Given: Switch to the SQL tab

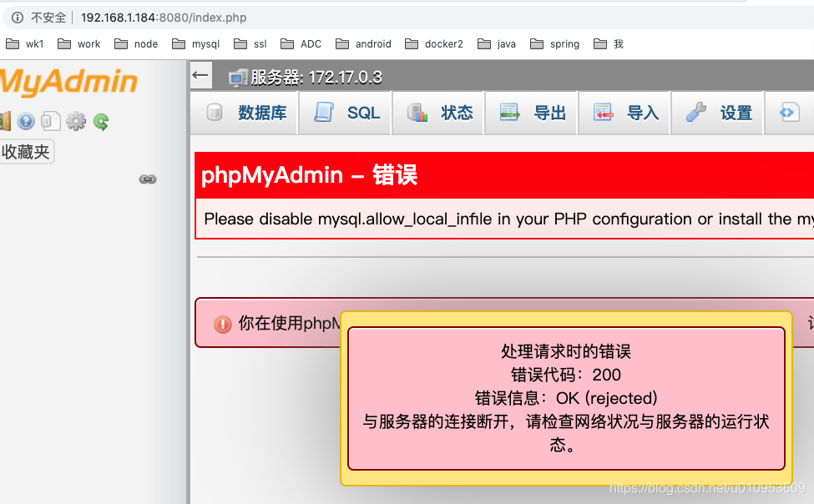Looking at the screenshot, I should (x=346, y=113).
